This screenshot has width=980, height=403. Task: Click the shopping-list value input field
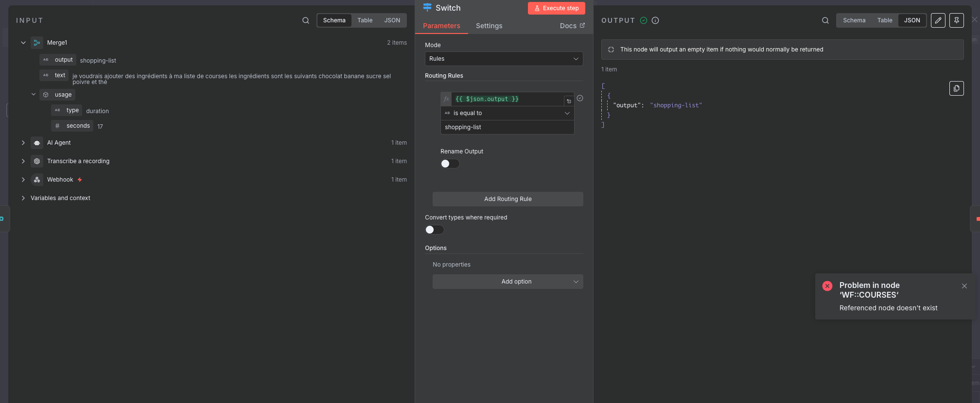[x=507, y=127]
